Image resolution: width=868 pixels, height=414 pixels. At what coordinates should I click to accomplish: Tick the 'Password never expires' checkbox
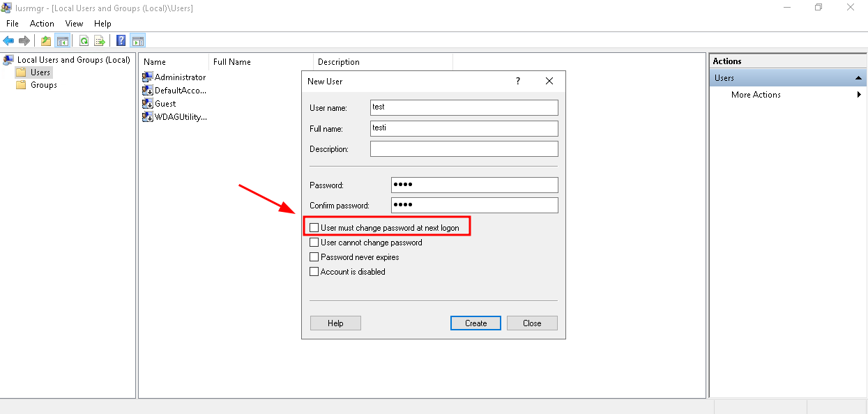314,257
